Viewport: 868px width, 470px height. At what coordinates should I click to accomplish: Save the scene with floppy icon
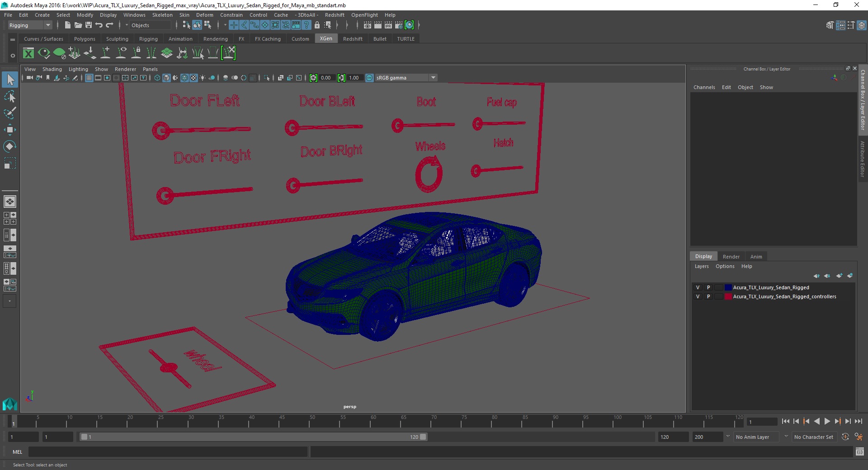tap(89, 25)
